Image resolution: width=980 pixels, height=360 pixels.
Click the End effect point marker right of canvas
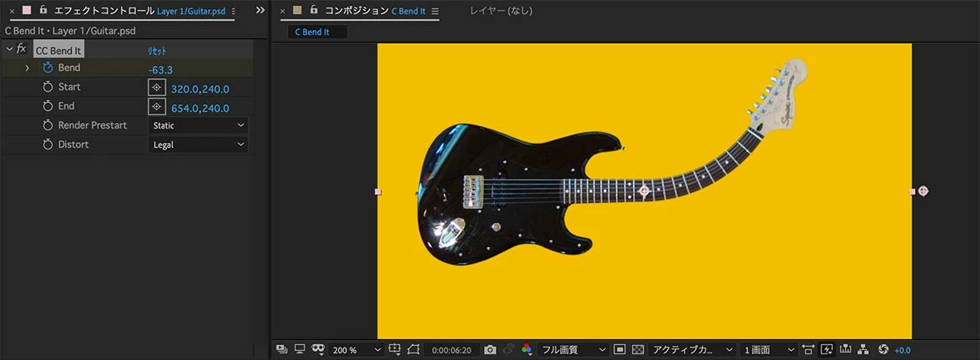924,191
